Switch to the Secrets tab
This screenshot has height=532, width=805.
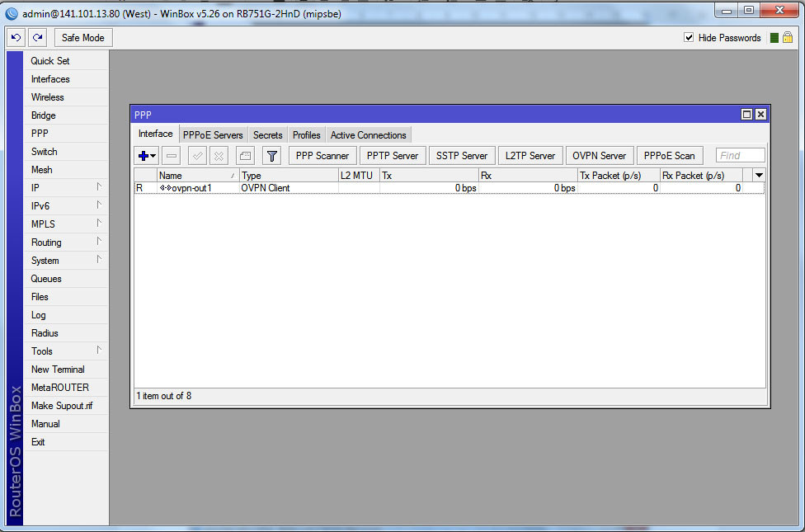click(267, 135)
